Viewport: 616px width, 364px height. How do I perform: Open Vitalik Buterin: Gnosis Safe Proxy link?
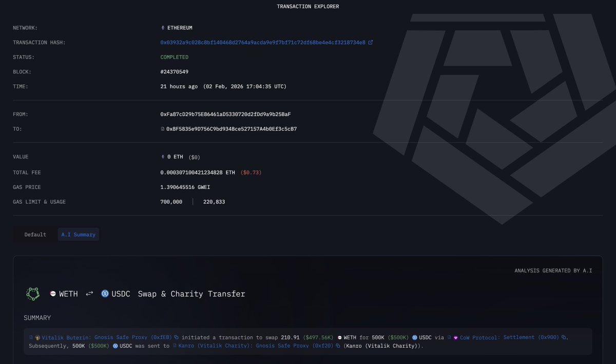pyautogui.click(x=106, y=337)
